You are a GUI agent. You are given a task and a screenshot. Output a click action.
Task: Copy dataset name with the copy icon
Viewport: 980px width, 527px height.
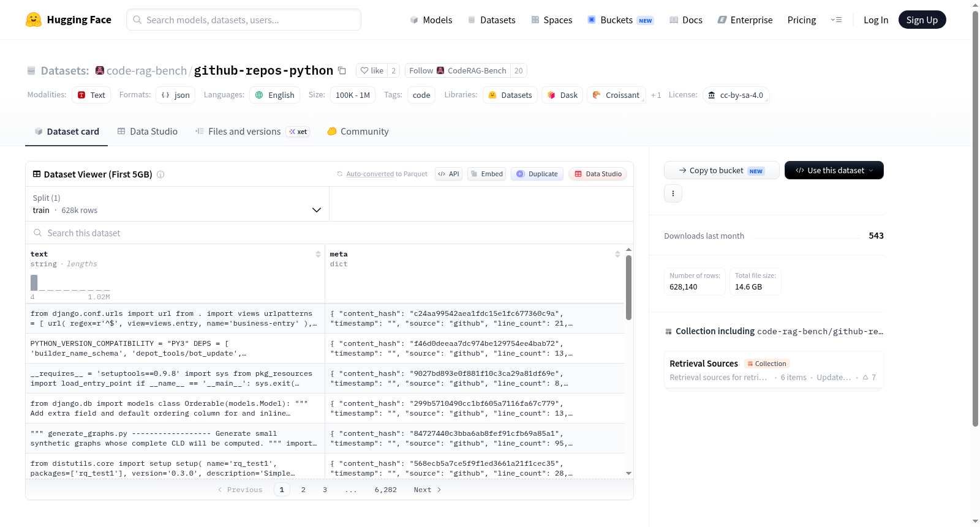tap(342, 70)
